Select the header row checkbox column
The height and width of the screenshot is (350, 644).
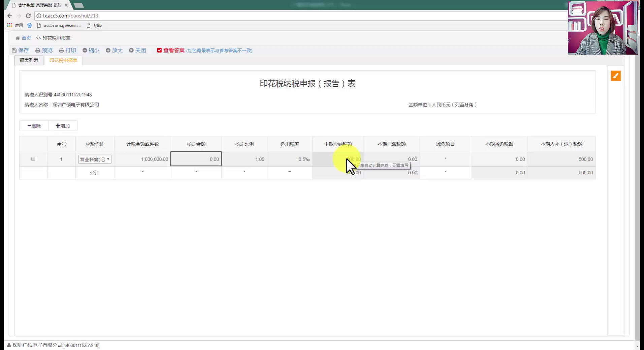33,144
